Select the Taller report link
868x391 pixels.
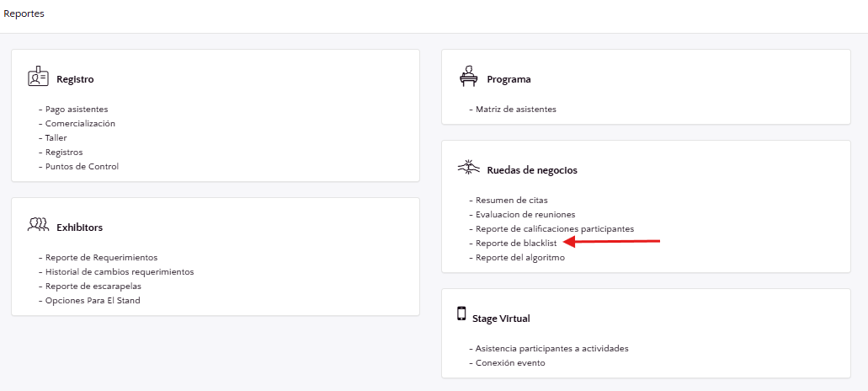tap(56, 137)
